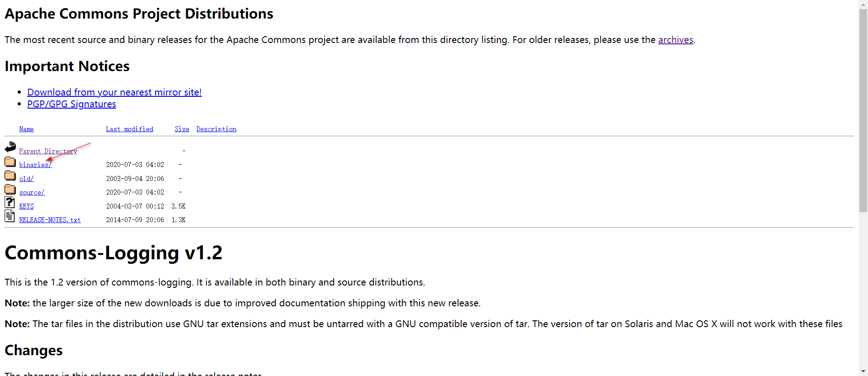Click the binaries folder icon
The image size is (868, 376).
tap(10, 162)
